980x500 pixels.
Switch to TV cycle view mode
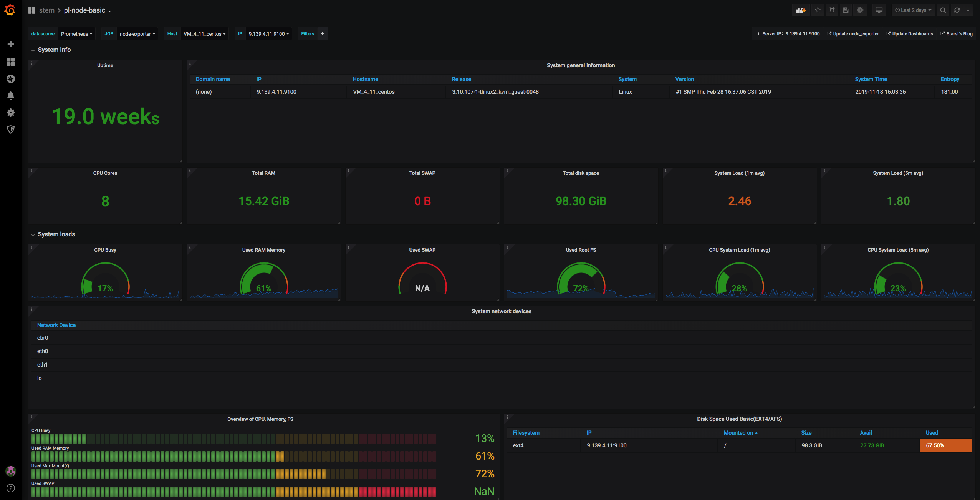[879, 10]
